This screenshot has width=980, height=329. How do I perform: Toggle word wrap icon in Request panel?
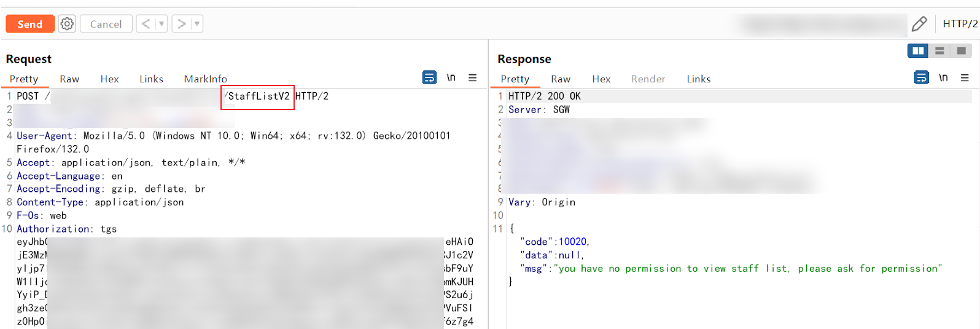pos(429,77)
